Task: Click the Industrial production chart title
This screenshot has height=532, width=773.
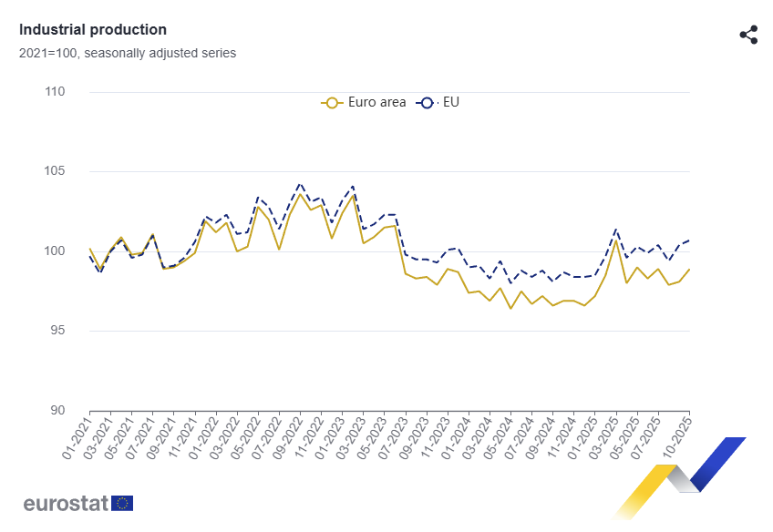Action: pos(93,30)
